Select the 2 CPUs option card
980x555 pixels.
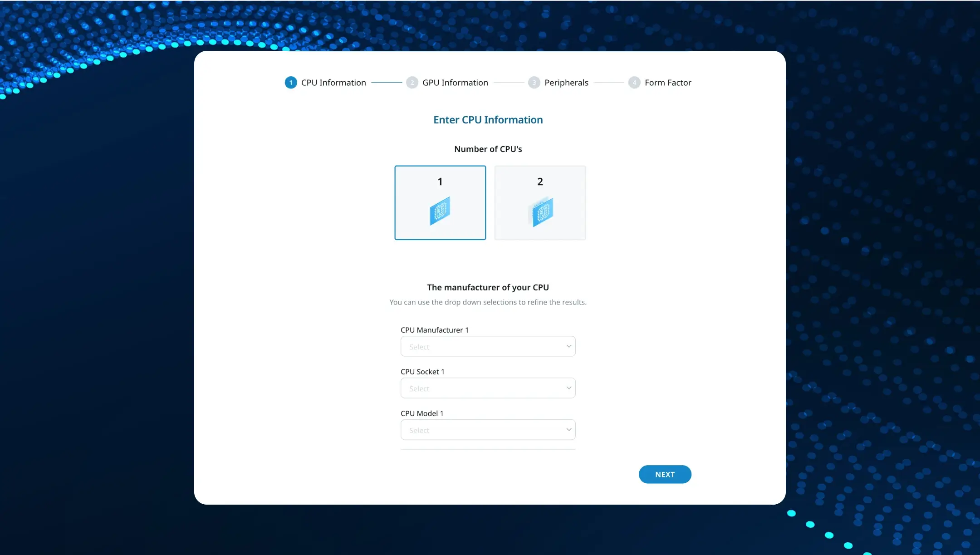click(x=540, y=202)
